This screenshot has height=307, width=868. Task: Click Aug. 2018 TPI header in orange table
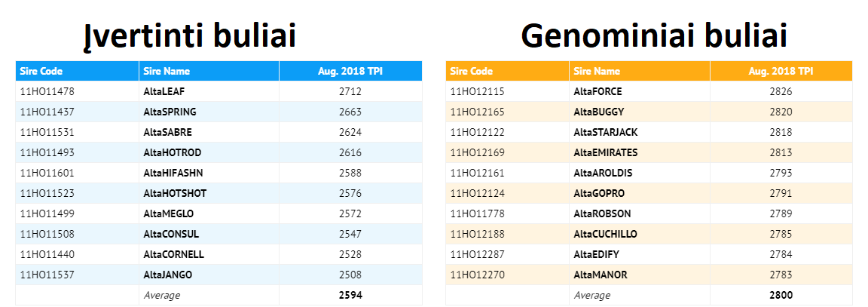click(x=781, y=72)
